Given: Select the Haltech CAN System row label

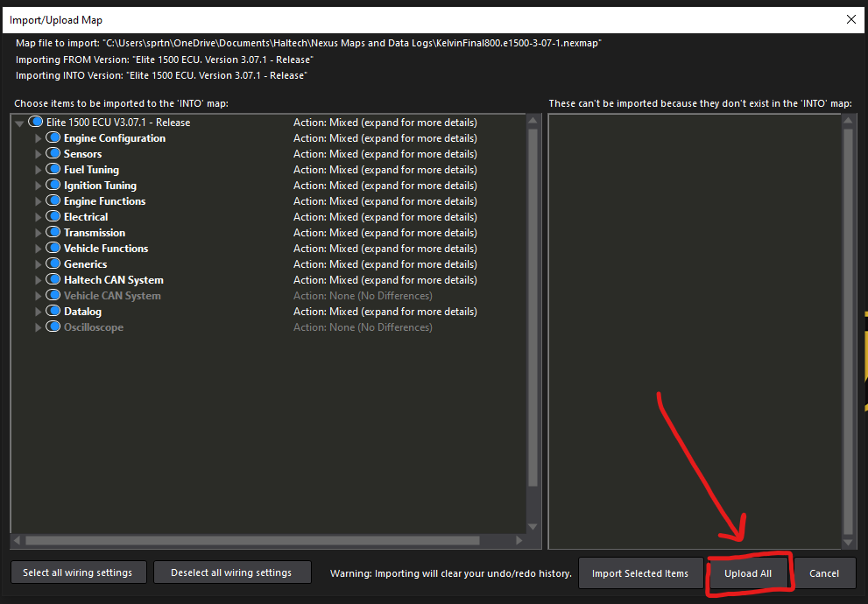Looking at the screenshot, I should tap(114, 280).
